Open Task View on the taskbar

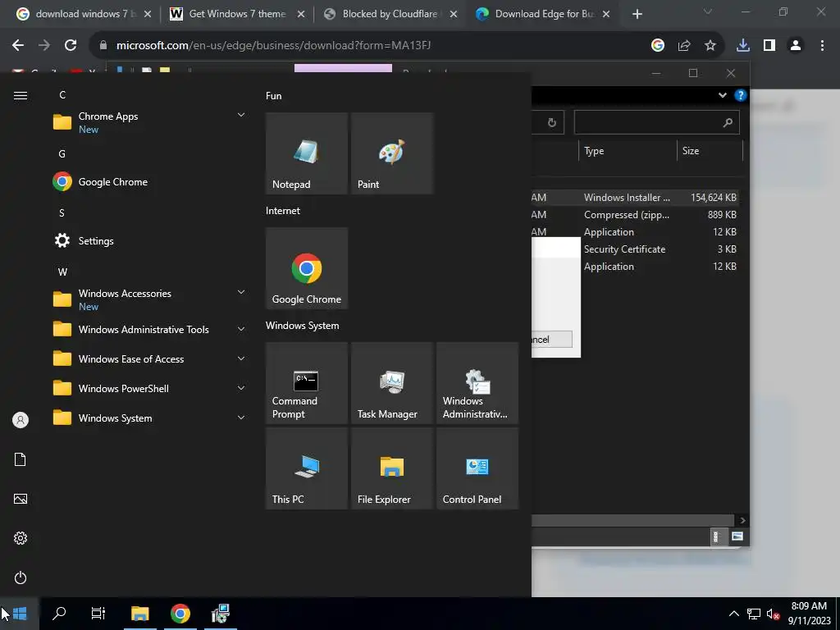[98, 614]
